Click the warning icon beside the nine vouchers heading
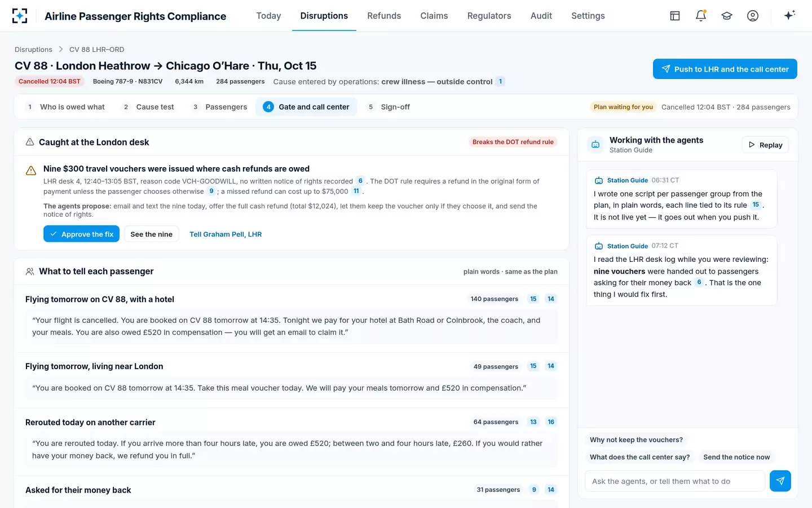The height and width of the screenshot is (508, 812). (x=31, y=170)
